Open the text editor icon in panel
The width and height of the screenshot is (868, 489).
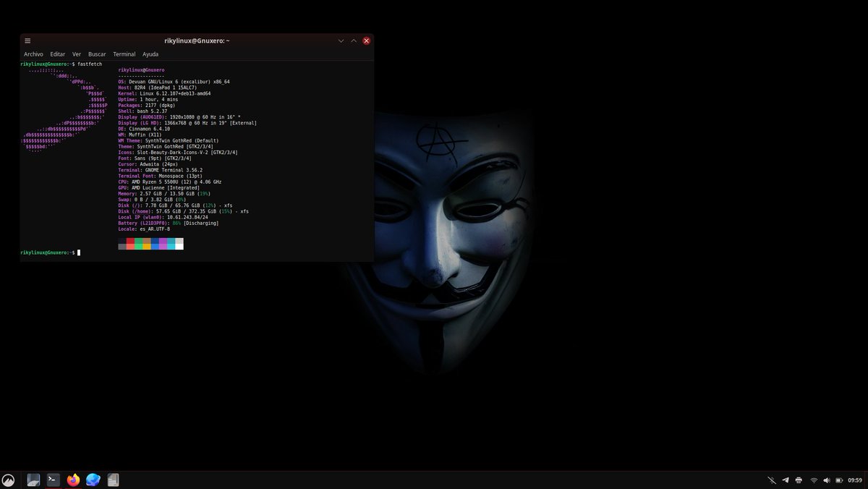[x=113, y=480]
